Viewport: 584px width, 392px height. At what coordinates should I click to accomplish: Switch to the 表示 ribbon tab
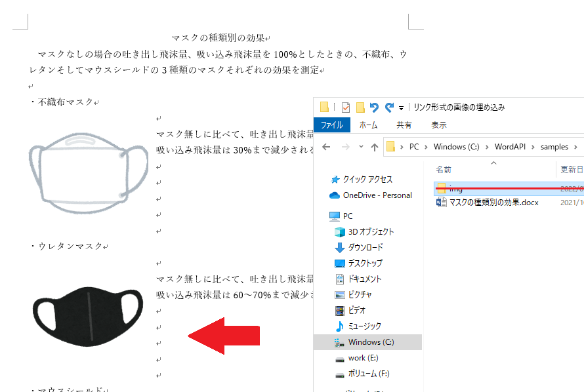pyautogui.click(x=438, y=125)
